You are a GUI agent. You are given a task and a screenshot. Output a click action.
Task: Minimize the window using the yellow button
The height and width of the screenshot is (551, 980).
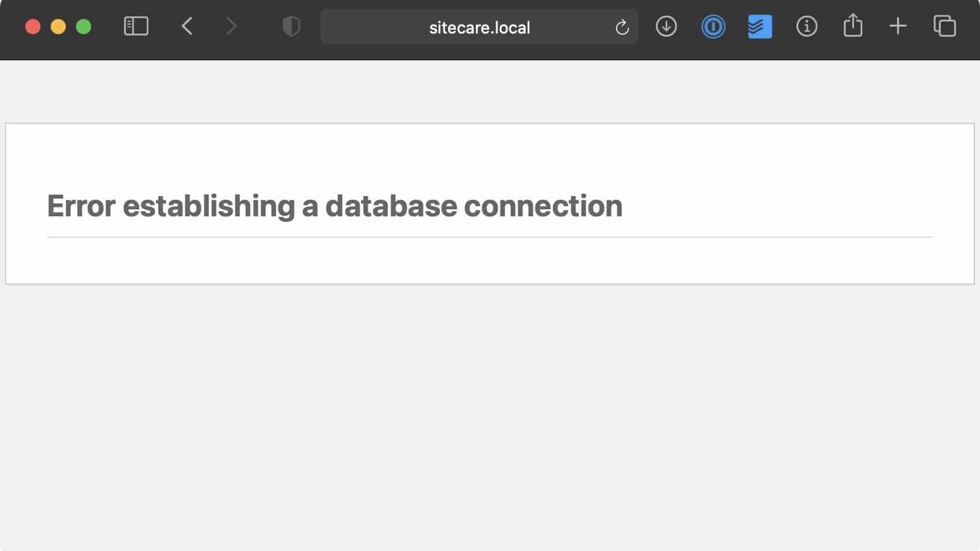point(58,27)
